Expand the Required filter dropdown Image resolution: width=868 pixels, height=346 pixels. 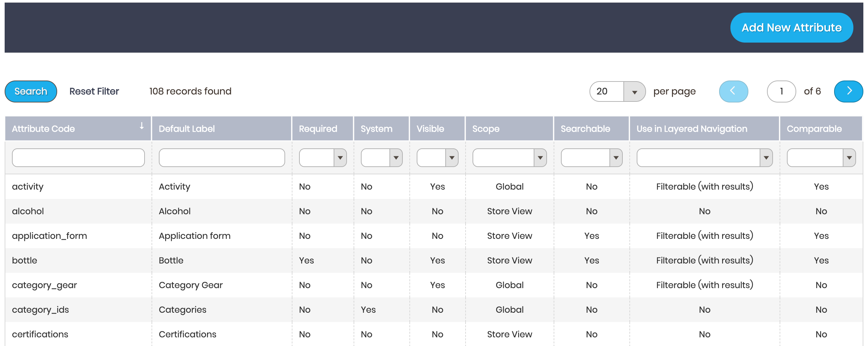coord(340,158)
